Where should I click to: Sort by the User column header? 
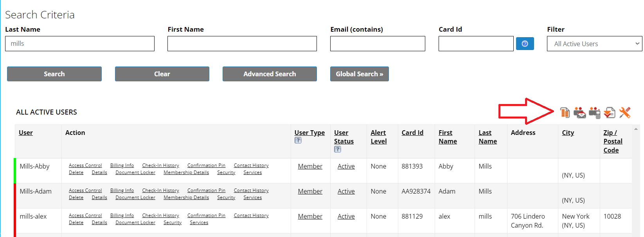click(x=26, y=133)
